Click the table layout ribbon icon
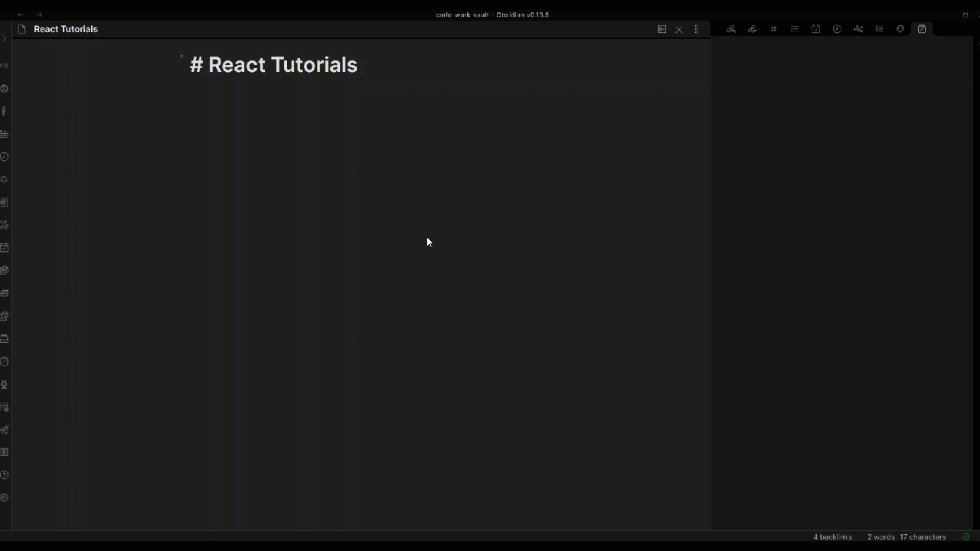 point(4,407)
